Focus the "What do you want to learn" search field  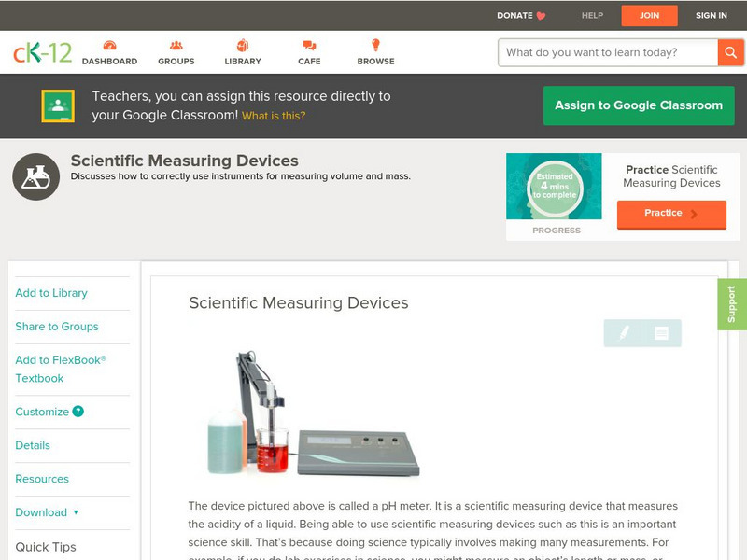tap(607, 52)
